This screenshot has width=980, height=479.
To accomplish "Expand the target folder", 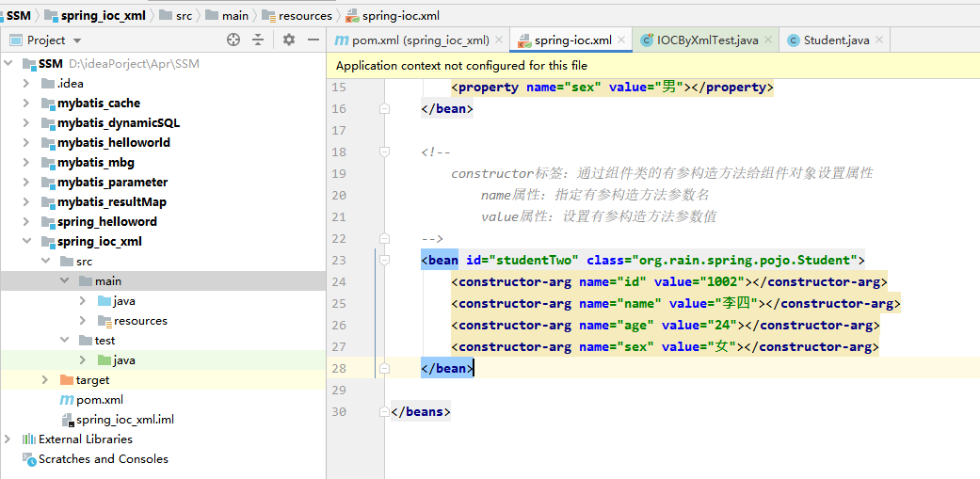I will tap(45, 379).
